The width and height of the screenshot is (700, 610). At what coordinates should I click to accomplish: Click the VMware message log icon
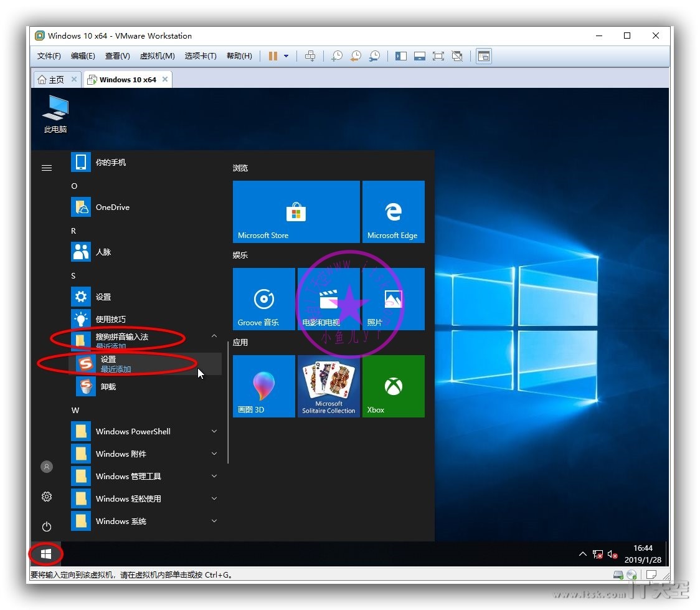[651, 574]
